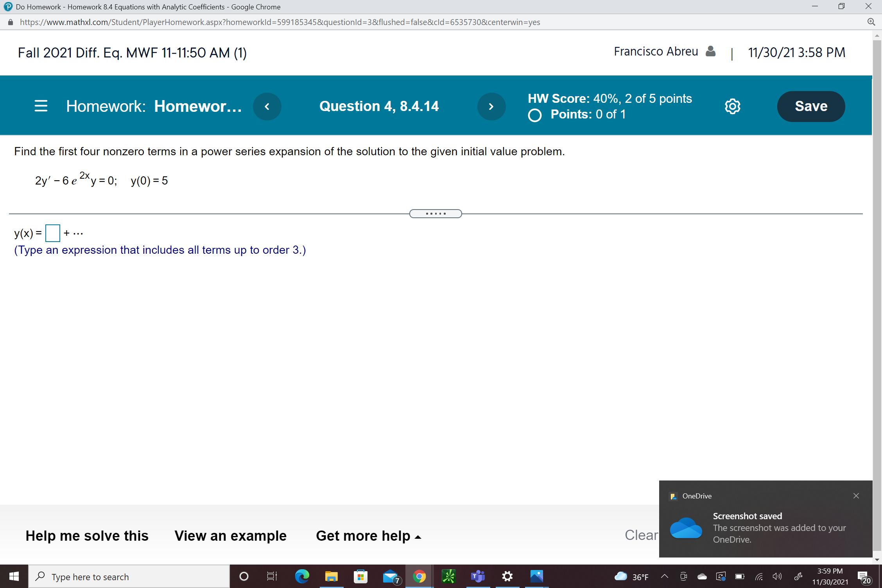Image resolution: width=882 pixels, height=588 pixels.
Task: Collapse the Get more help section
Action: click(x=418, y=536)
